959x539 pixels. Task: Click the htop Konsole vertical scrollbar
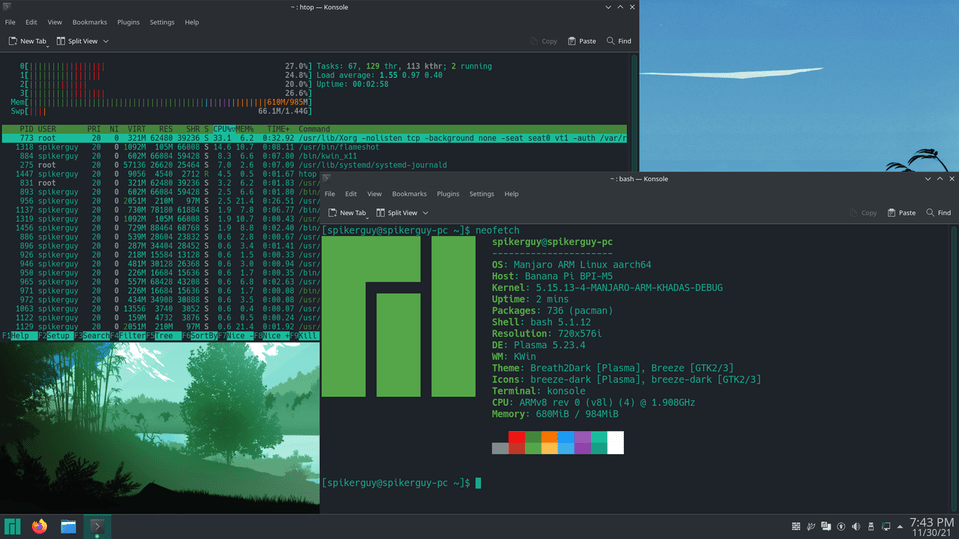(634, 196)
